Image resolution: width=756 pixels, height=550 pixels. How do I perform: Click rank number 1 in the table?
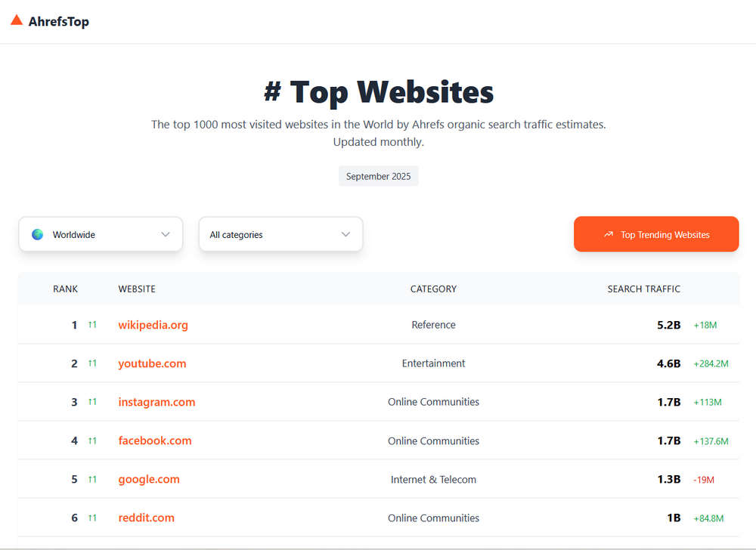pyautogui.click(x=74, y=325)
